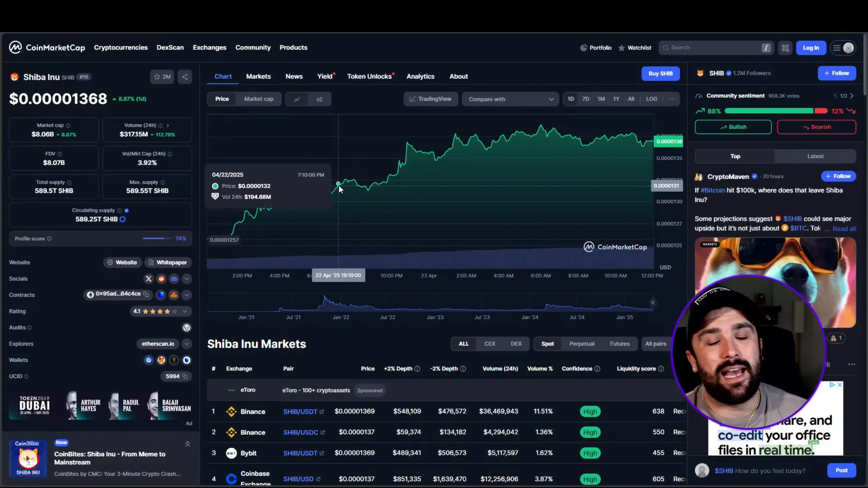Select the line chart icon
The height and width of the screenshot is (488, 868).
[297, 99]
